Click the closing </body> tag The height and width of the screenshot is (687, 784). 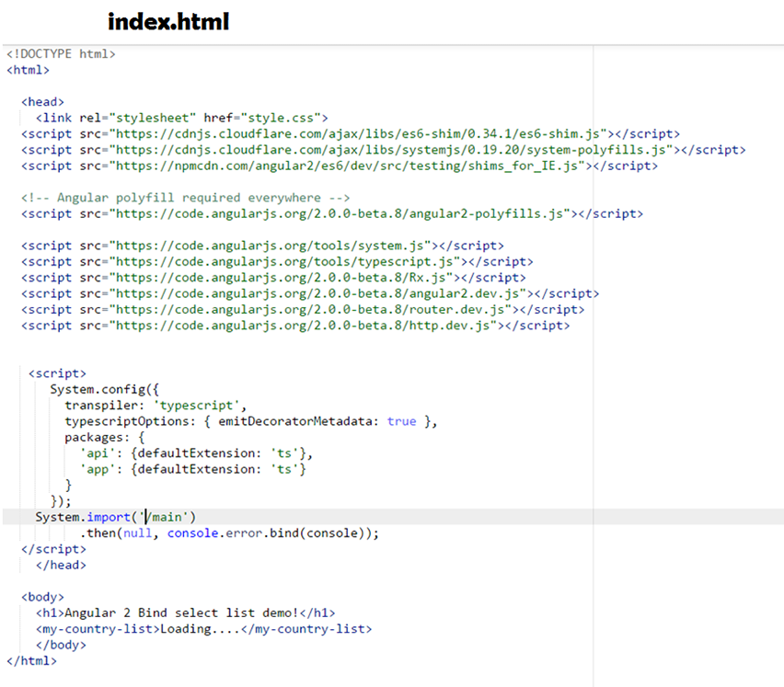click(x=61, y=645)
